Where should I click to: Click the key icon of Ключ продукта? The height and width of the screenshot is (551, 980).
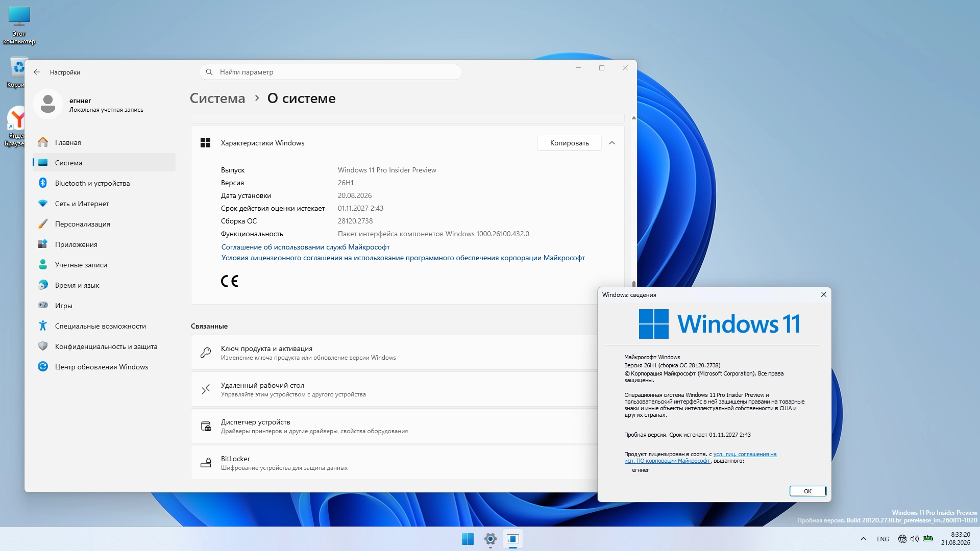tap(206, 353)
